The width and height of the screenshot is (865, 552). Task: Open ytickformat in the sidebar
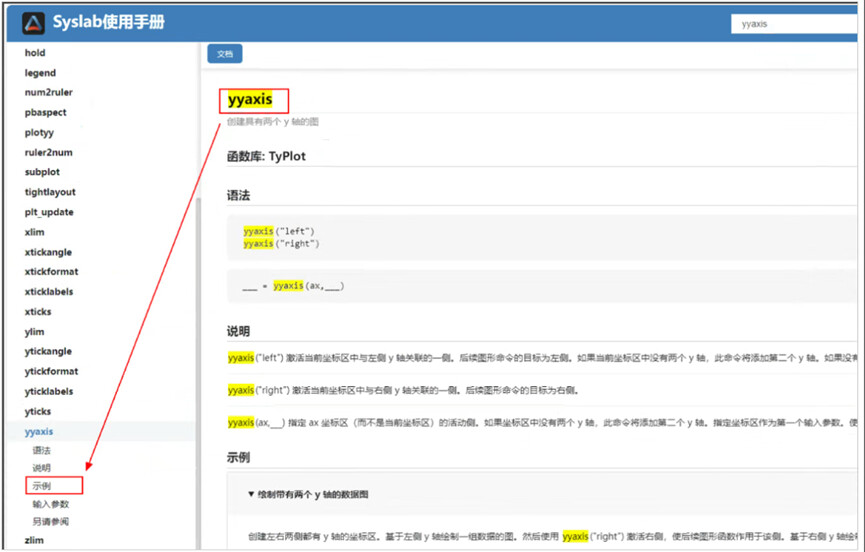pos(51,371)
